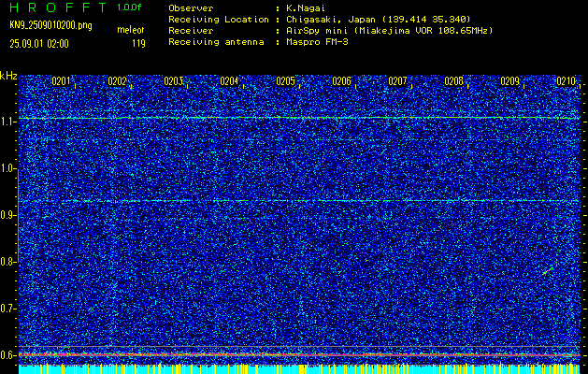Click the red carrier line at 0.6 kHz
This screenshot has width=588, height=374.
(x=299, y=354)
